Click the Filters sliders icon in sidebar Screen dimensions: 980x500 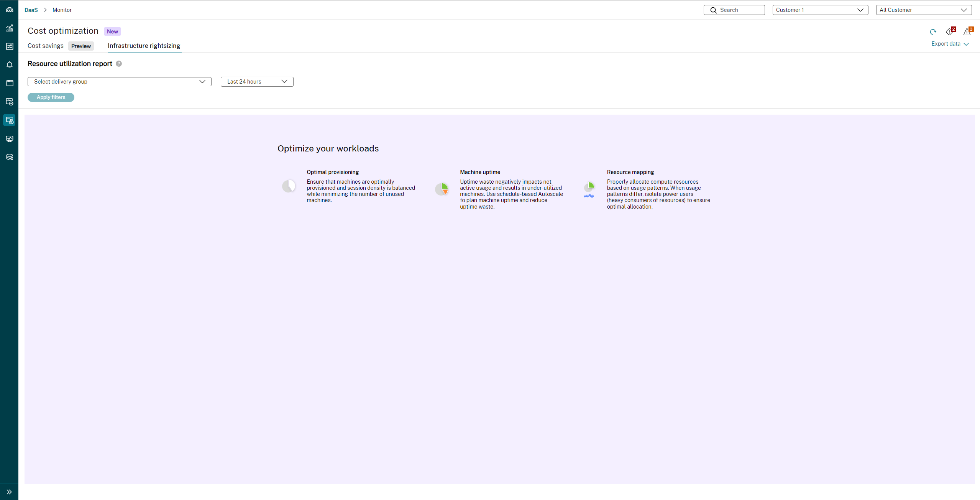[x=10, y=46]
